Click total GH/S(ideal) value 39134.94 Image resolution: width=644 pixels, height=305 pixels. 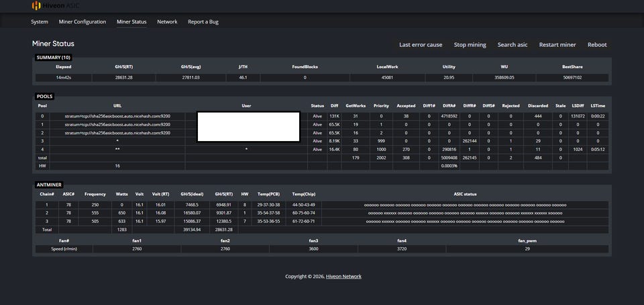193,230
